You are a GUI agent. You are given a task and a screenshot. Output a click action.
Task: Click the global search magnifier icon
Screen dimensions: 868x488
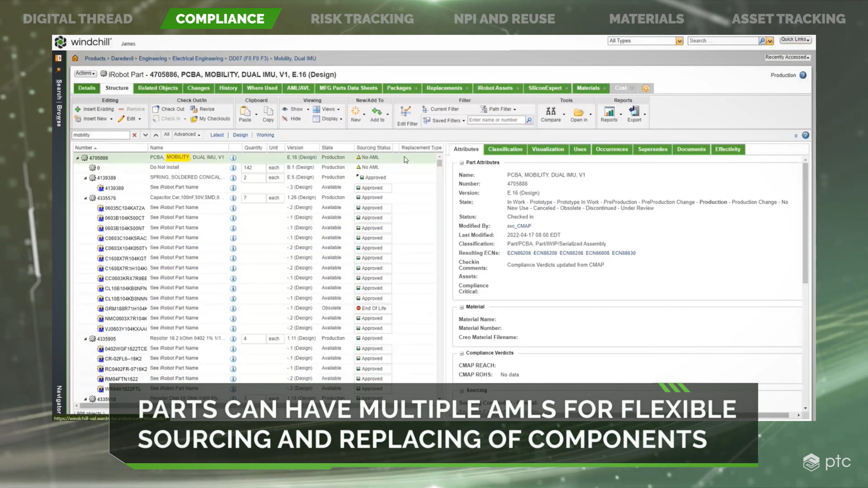(762, 41)
